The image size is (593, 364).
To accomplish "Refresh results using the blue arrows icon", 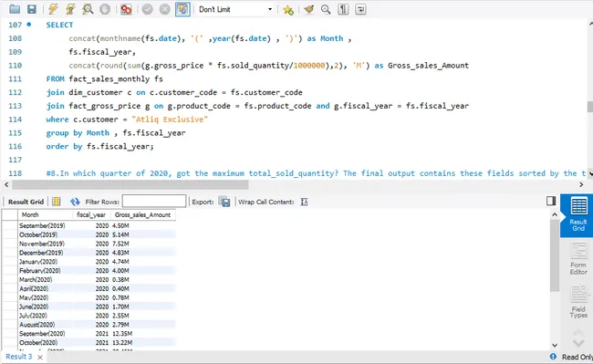I will click(x=75, y=202).
